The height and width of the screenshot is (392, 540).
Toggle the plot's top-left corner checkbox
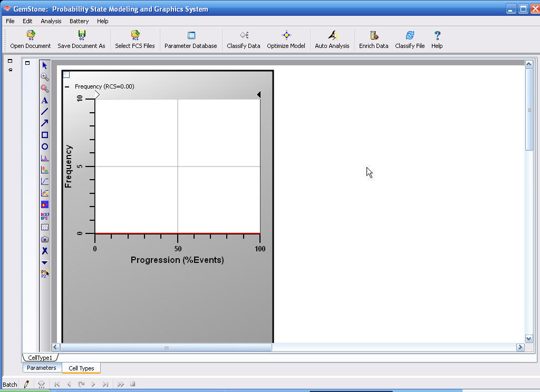(x=66, y=75)
